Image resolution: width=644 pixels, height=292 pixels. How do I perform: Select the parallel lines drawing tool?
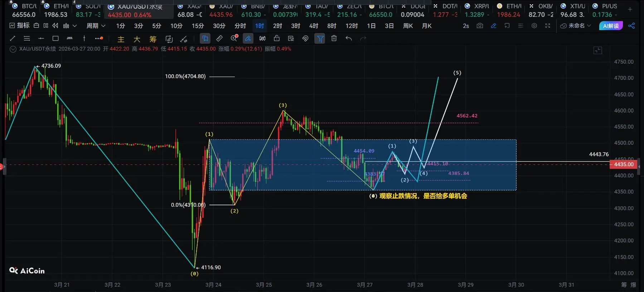[26, 38]
